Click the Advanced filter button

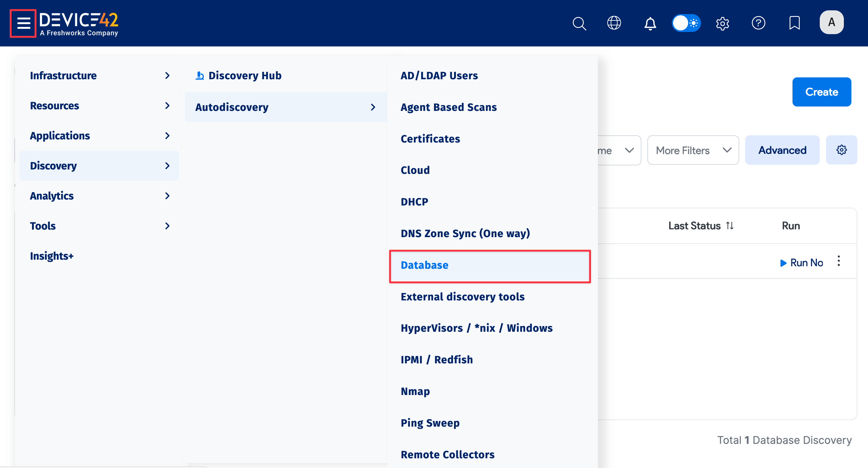click(x=782, y=150)
